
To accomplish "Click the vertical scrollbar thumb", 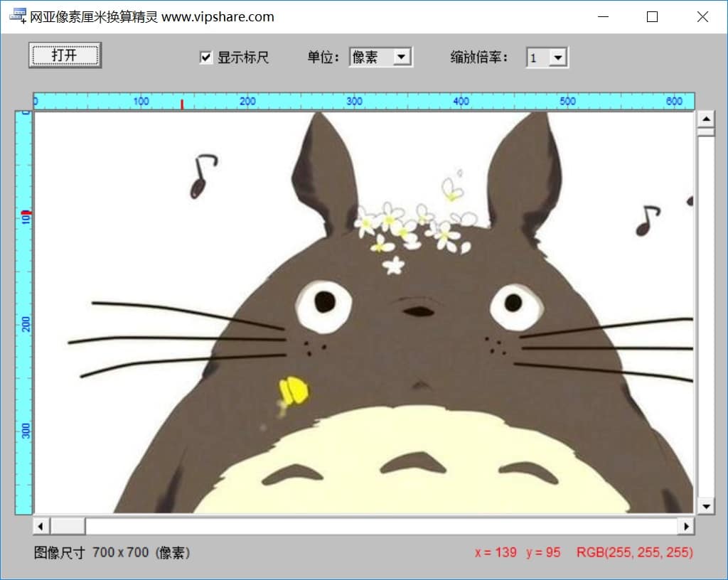I will tap(706, 132).
